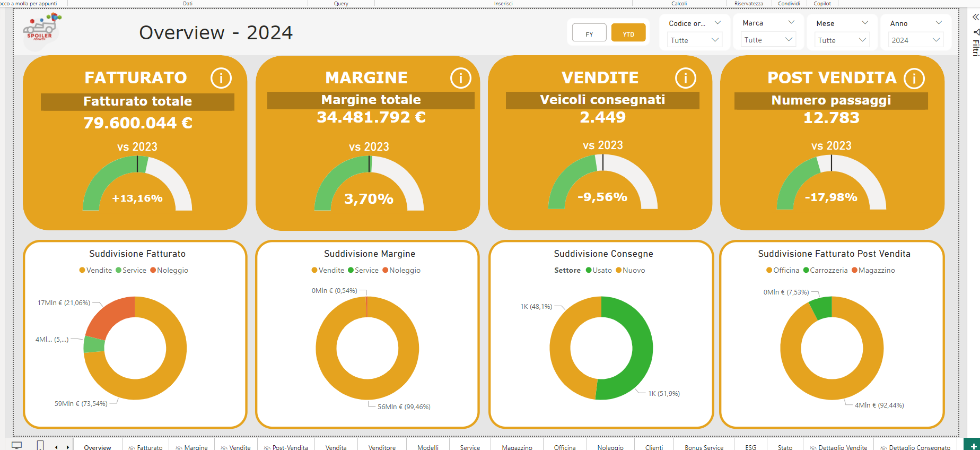
Task: Expand the Mese Tutte dropdown
Action: pos(842,40)
